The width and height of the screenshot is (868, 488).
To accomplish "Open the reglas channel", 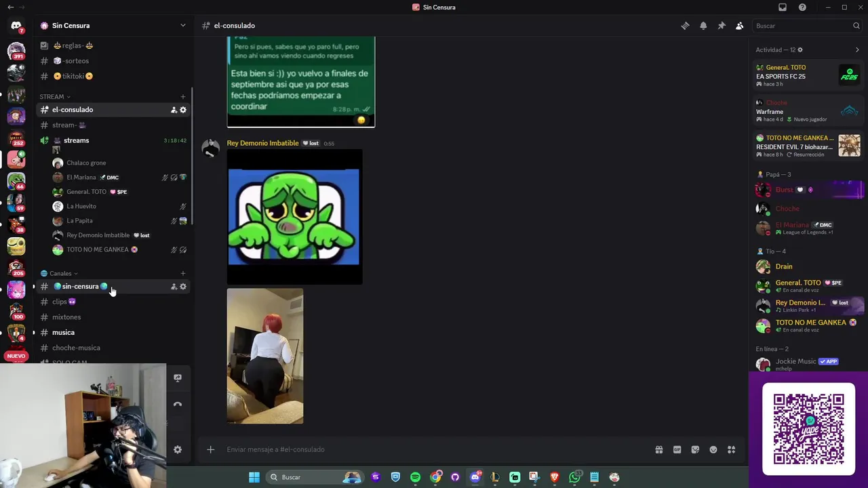I will (73, 45).
